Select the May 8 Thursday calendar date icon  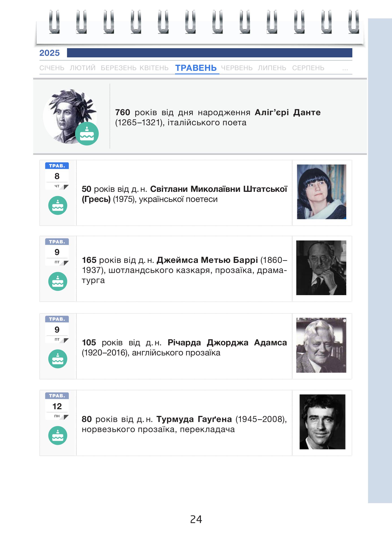(57, 176)
